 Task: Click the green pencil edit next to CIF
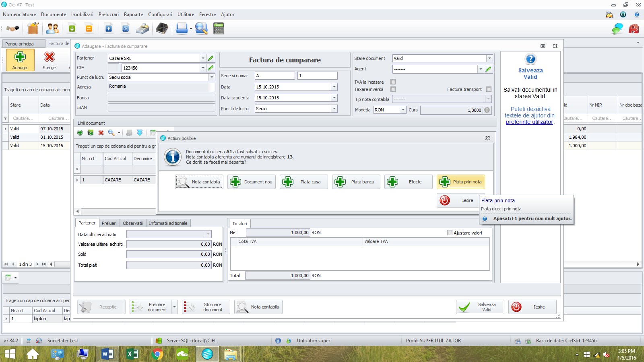(x=211, y=68)
